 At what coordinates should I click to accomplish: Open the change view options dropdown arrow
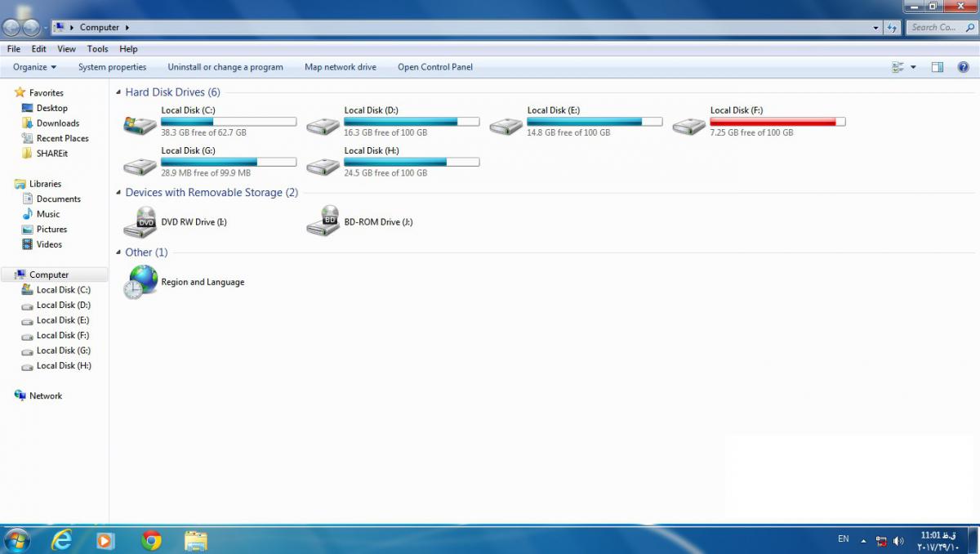click(x=913, y=67)
